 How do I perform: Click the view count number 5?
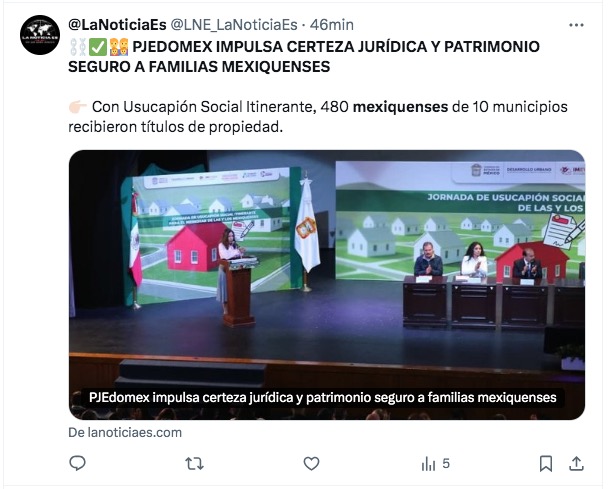(x=446, y=463)
